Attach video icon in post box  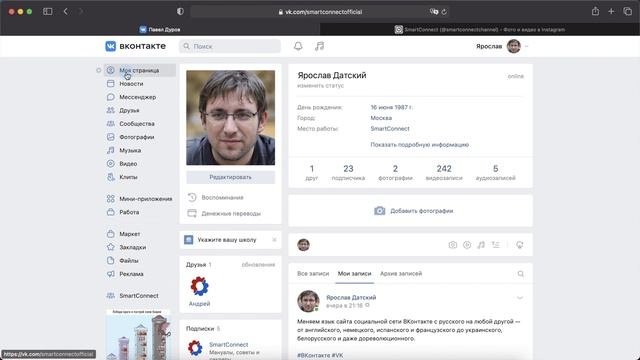point(467,245)
